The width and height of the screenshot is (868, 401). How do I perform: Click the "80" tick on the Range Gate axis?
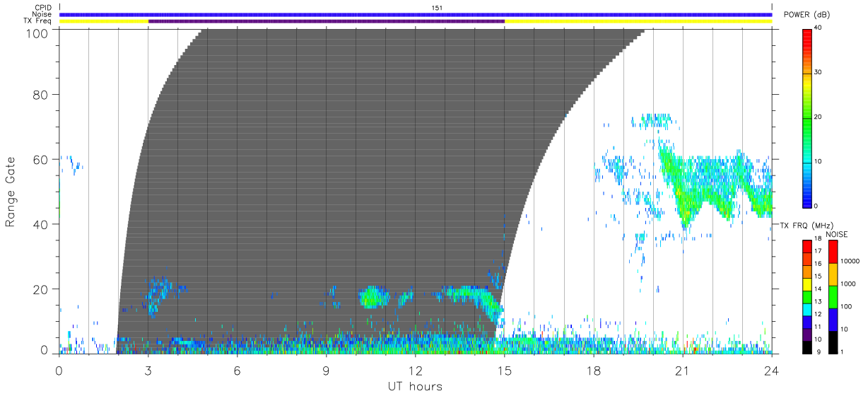tap(41, 94)
